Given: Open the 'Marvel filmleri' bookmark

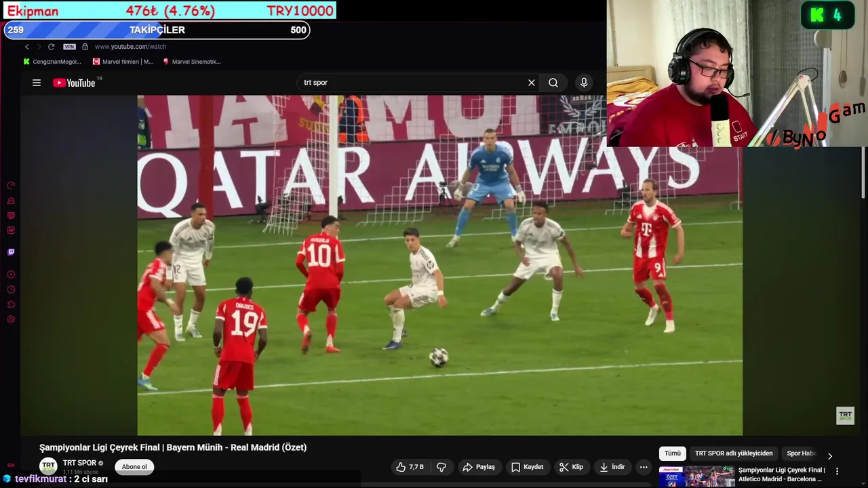Looking at the screenshot, I should pyautogui.click(x=123, y=62).
